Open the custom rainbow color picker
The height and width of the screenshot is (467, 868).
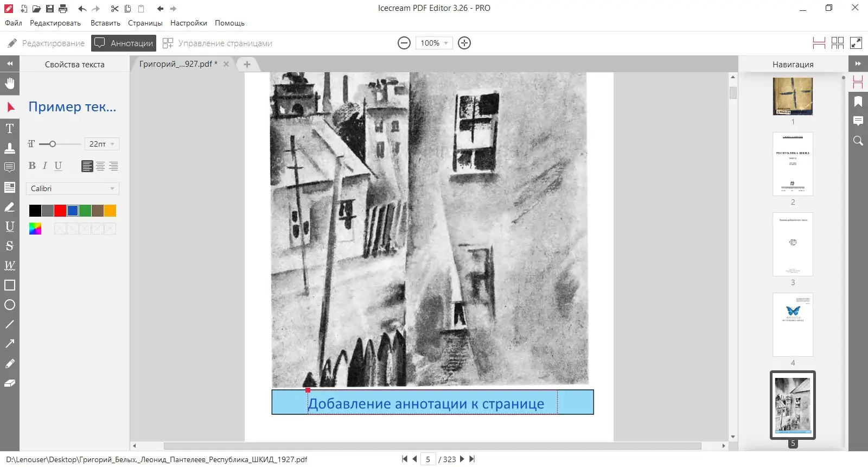[35, 229]
